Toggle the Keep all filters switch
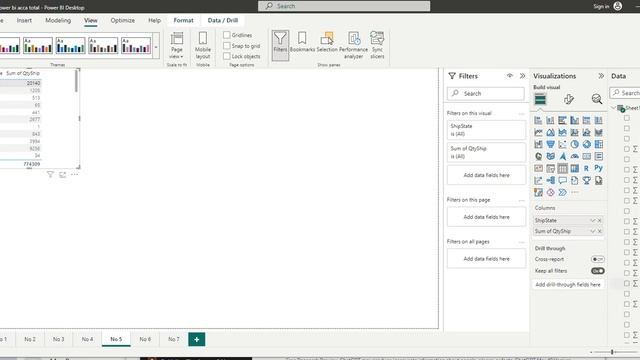This screenshot has height=360, width=640. [x=598, y=271]
